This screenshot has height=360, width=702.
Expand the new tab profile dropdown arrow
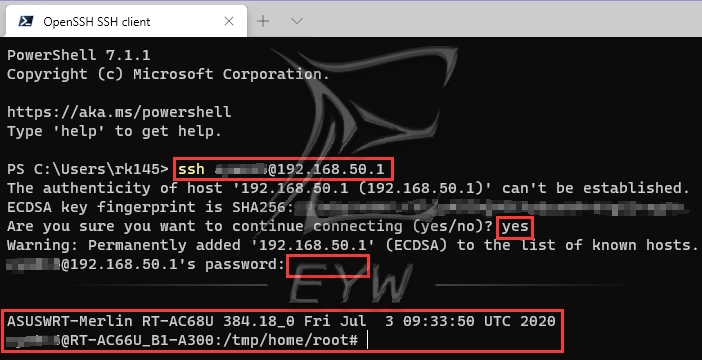(297, 21)
